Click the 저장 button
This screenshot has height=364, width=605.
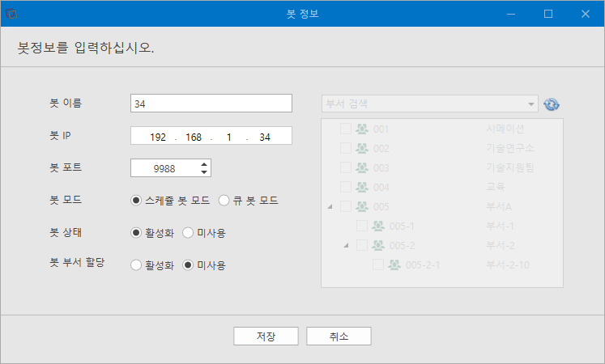(x=266, y=336)
